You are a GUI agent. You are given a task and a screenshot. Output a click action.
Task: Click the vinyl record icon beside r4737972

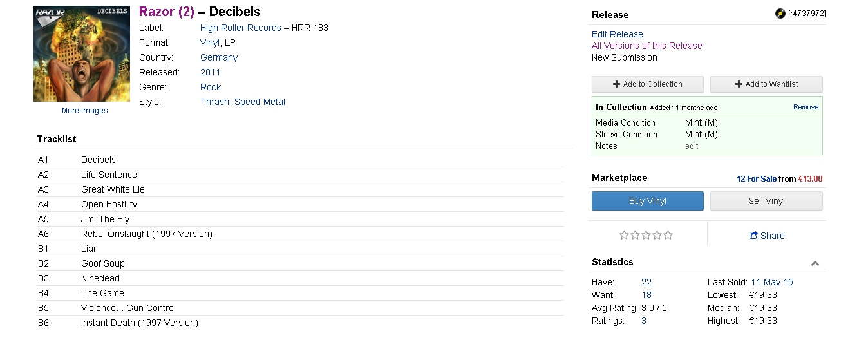[780, 14]
